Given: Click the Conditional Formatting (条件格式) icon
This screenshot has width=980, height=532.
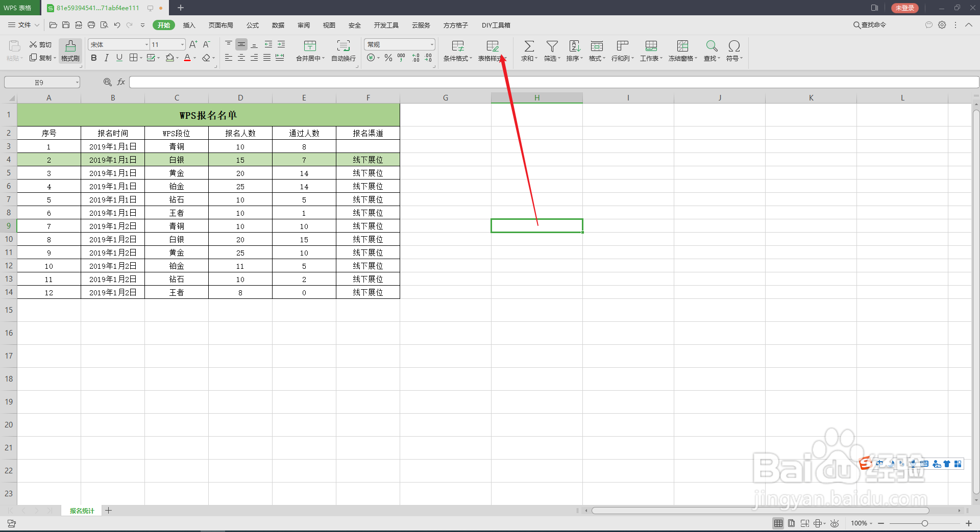Looking at the screenshot, I should 458,46.
